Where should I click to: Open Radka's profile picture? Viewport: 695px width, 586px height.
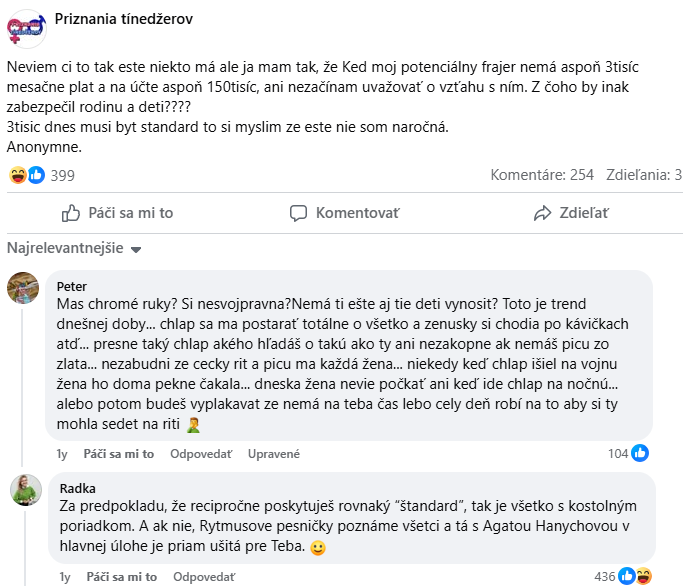pos(23,489)
